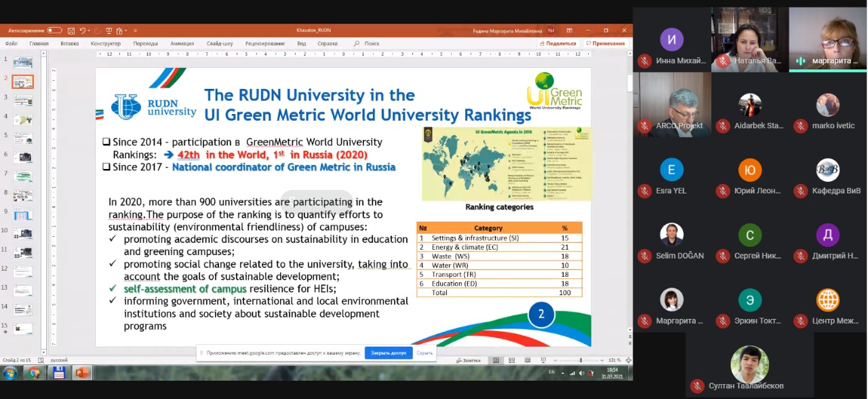Click the Aidarbek Sta... participant avatar
The image size is (868, 399).
(x=750, y=105)
